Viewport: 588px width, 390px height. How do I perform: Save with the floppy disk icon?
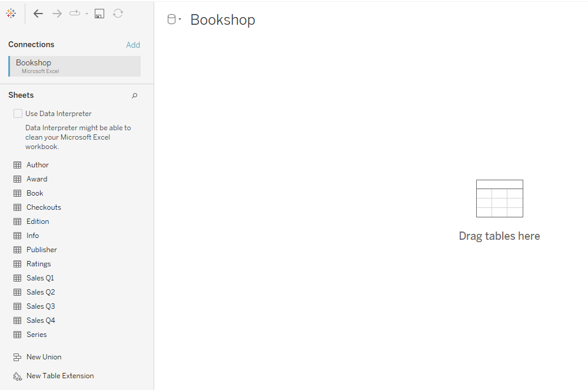click(x=99, y=14)
